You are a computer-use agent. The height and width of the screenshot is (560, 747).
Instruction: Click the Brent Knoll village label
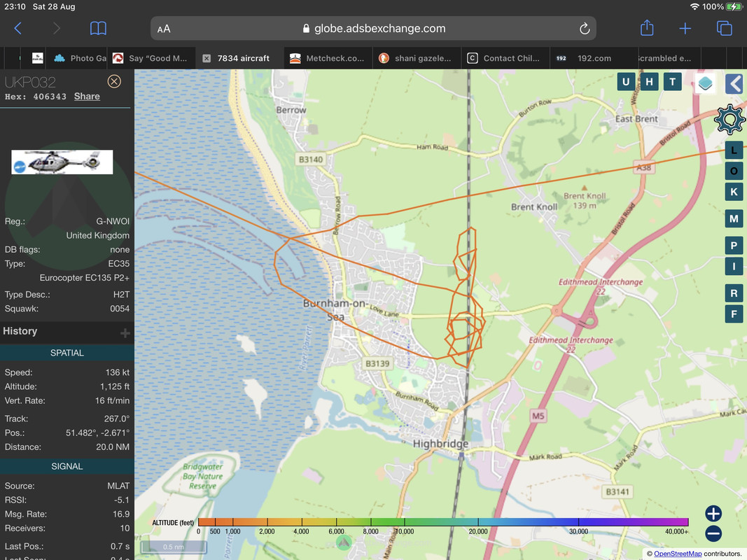(534, 206)
